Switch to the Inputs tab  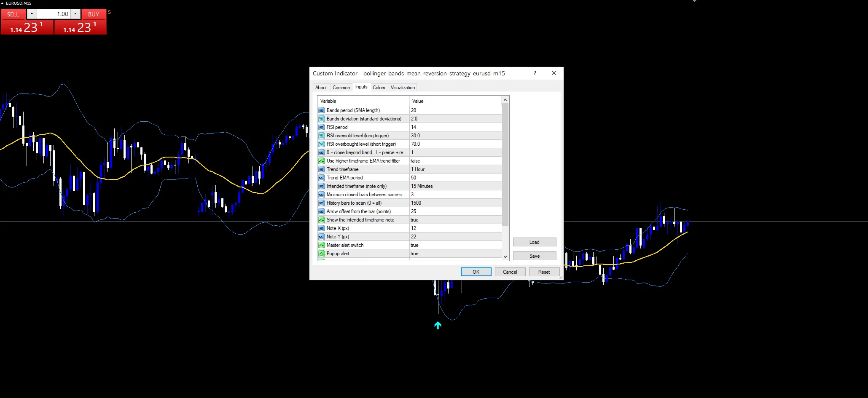[361, 87]
